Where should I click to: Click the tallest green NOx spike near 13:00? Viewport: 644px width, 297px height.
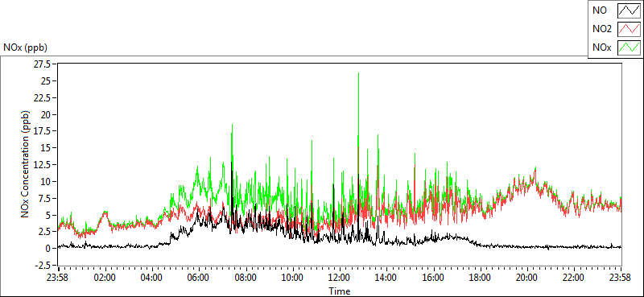point(358,74)
